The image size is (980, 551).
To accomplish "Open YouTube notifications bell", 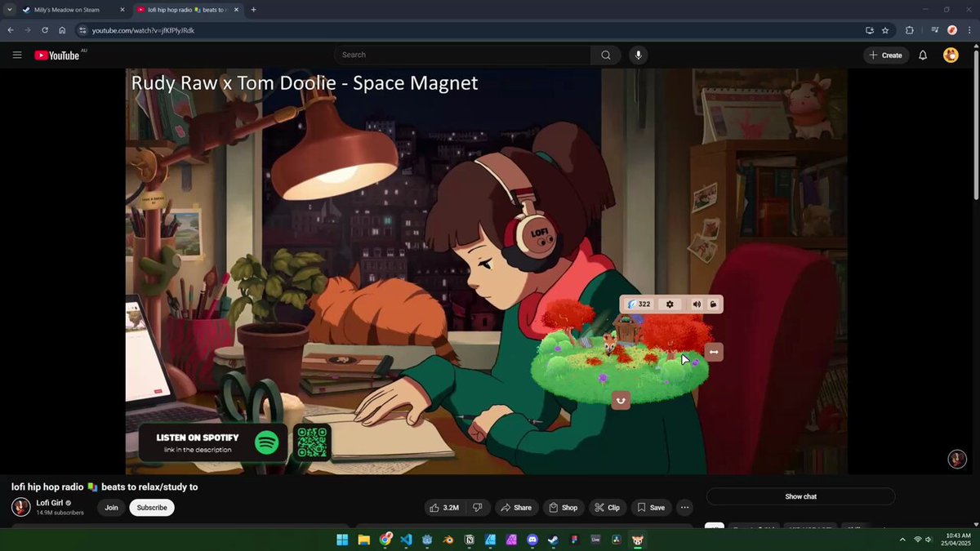I will (x=923, y=55).
